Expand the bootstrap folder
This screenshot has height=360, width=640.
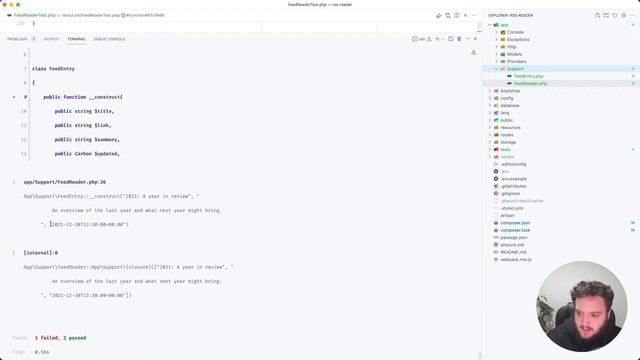[x=490, y=91]
